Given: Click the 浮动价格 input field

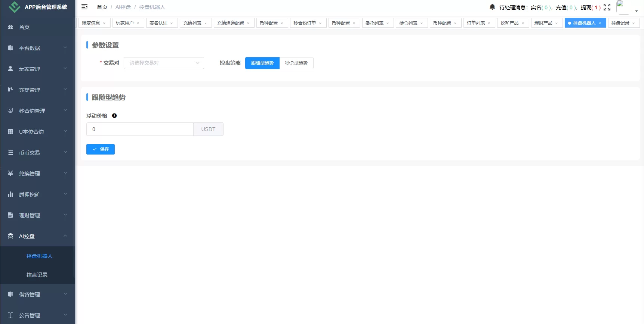Looking at the screenshot, I should pos(140,129).
